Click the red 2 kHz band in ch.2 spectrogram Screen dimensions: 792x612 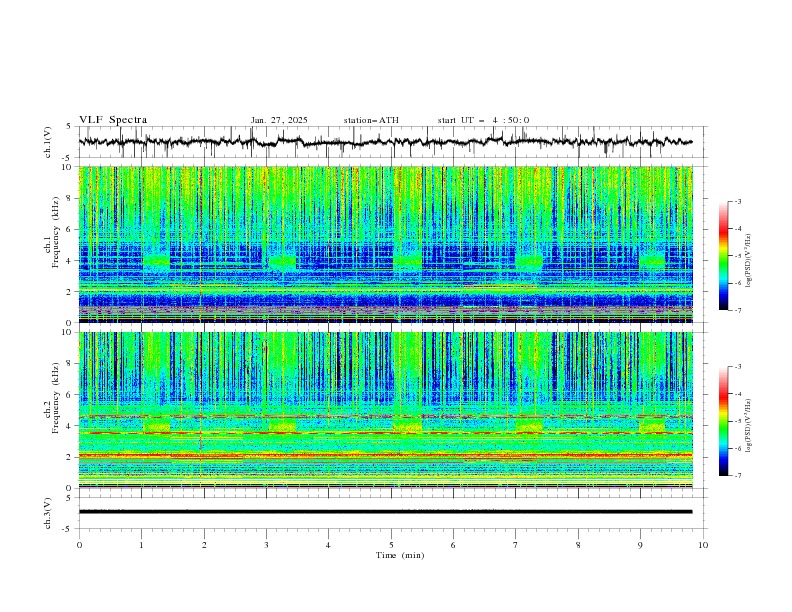pos(385,455)
